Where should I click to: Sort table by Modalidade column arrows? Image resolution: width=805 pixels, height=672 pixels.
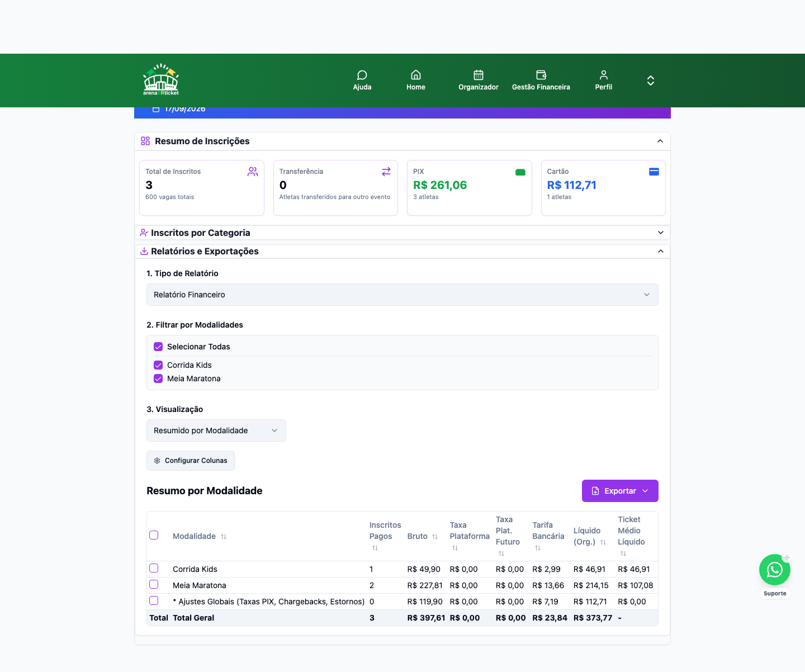click(x=224, y=537)
